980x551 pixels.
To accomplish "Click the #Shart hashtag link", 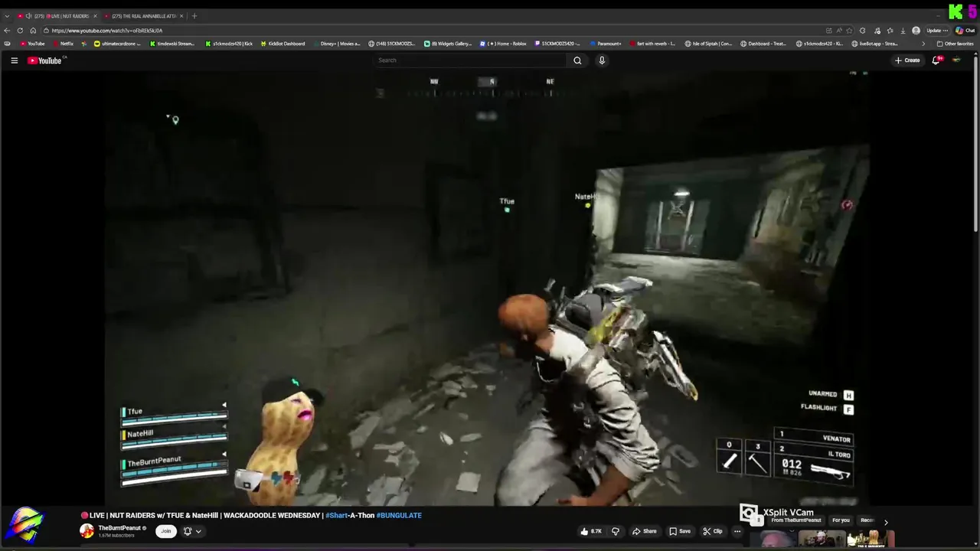I will pos(336,516).
